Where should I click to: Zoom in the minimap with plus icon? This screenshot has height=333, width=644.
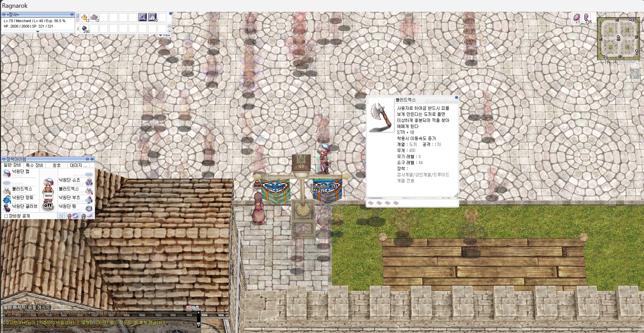tap(623, 62)
